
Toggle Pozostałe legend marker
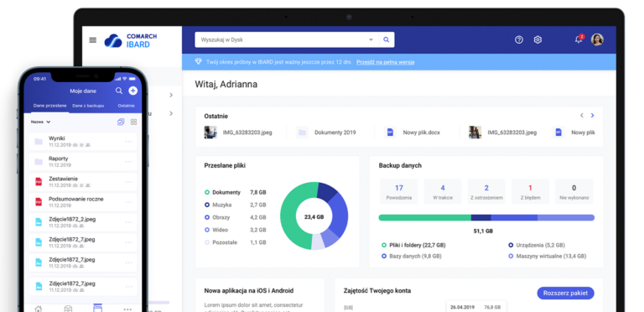pyautogui.click(x=207, y=242)
